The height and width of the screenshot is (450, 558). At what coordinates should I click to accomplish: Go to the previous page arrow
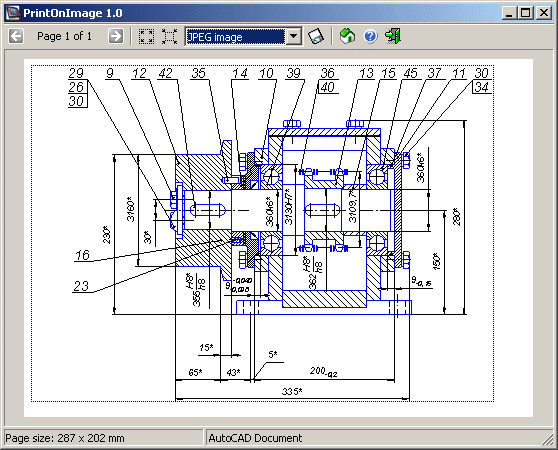pos(16,36)
